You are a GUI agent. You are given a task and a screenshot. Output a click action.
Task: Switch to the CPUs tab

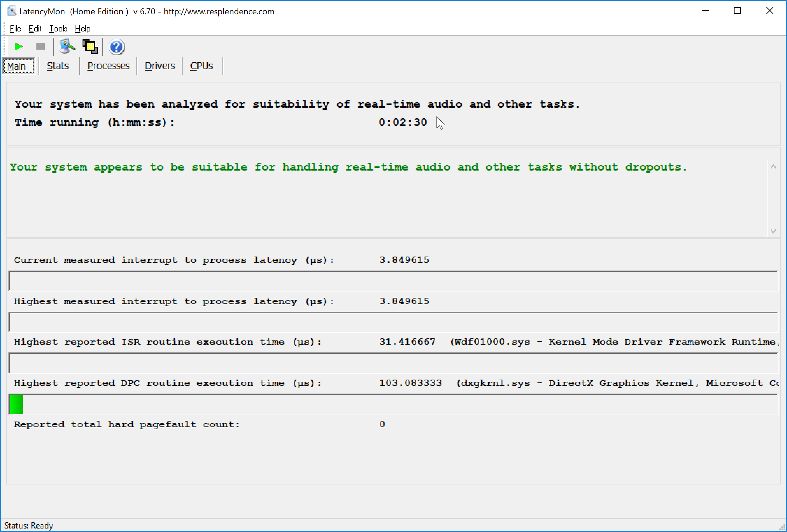201,66
